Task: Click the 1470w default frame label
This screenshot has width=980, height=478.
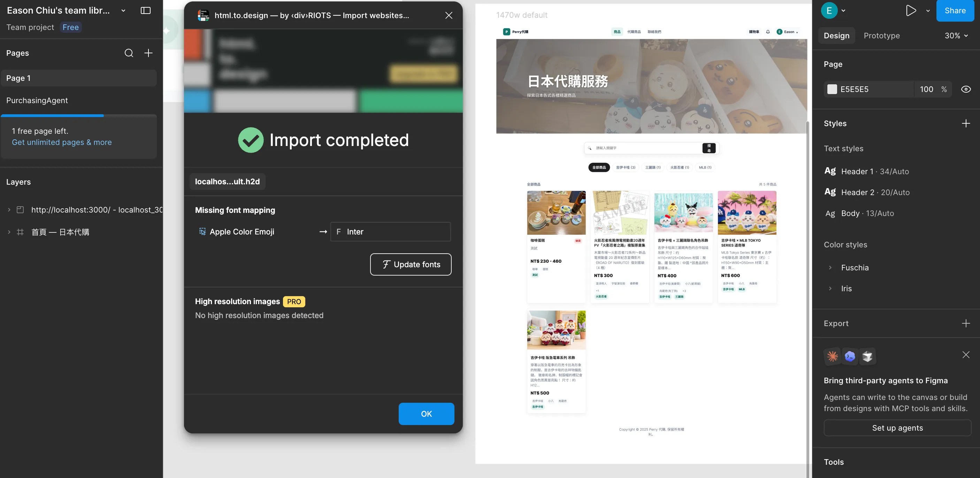Action: pos(522,15)
